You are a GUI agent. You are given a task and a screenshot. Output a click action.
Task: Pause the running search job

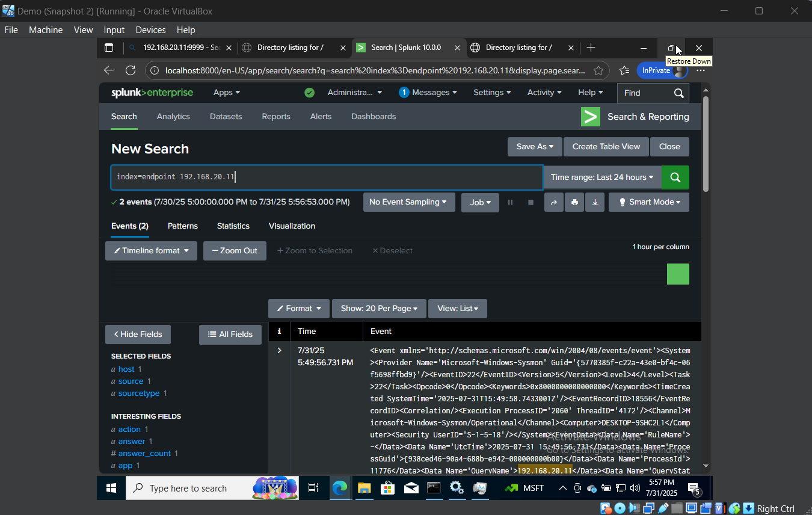pos(511,202)
